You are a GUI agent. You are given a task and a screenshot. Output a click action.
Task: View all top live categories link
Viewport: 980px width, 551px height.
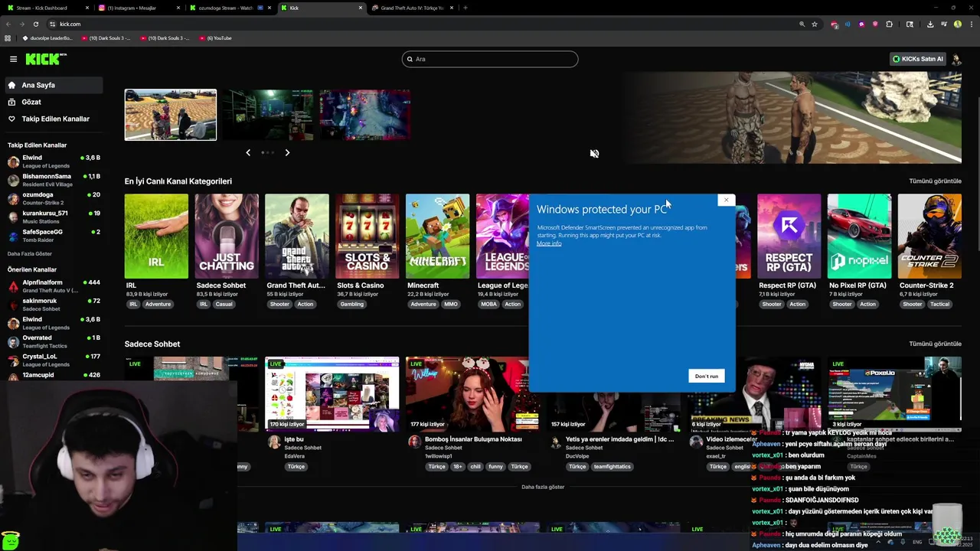(935, 181)
